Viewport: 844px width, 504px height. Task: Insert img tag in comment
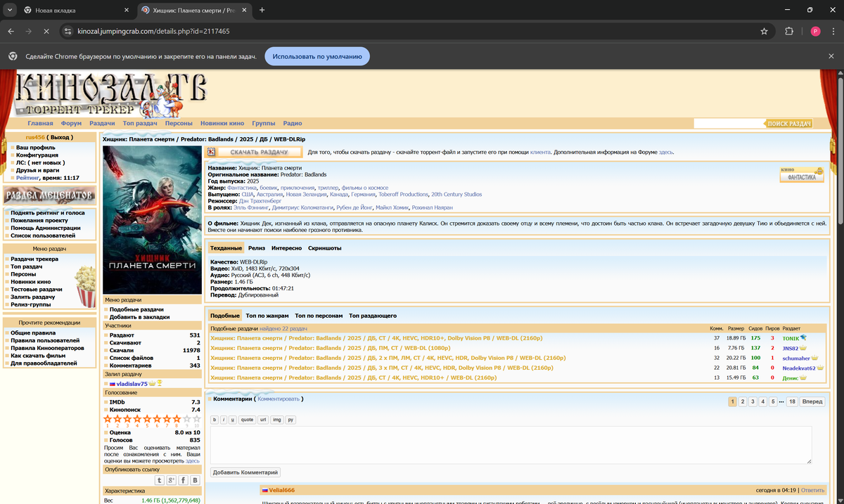[x=277, y=420]
